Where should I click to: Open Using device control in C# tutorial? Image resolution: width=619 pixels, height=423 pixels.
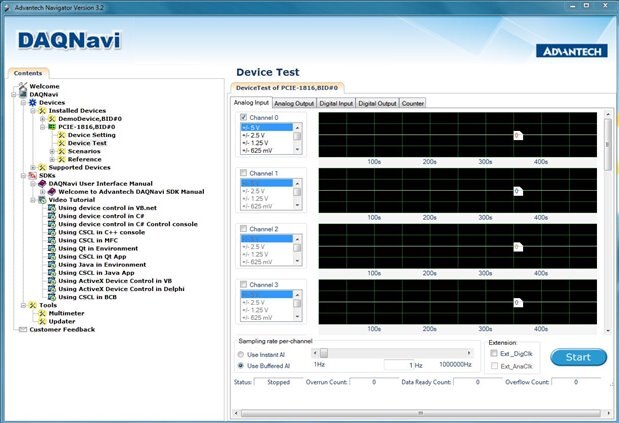[101, 216]
